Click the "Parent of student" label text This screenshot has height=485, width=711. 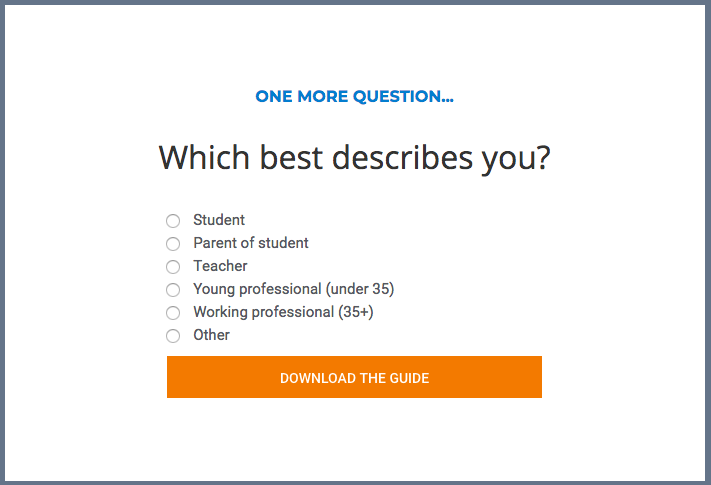click(x=251, y=243)
